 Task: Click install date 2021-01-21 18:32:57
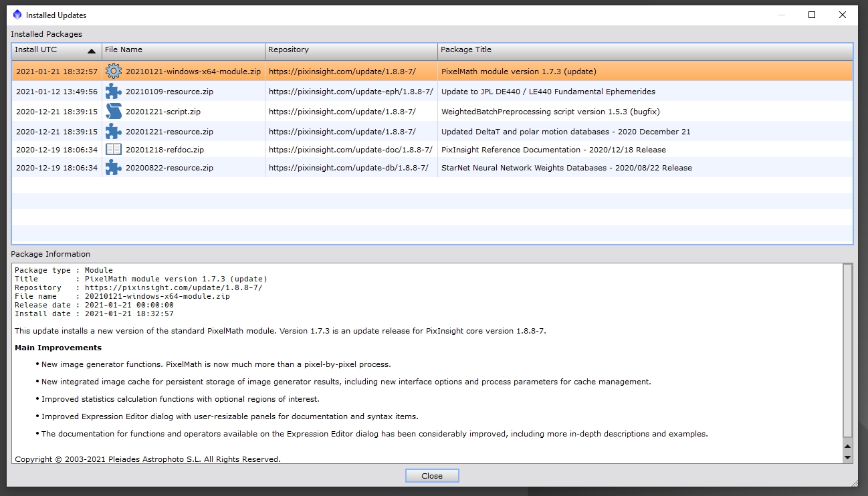click(x=57, y=72)
